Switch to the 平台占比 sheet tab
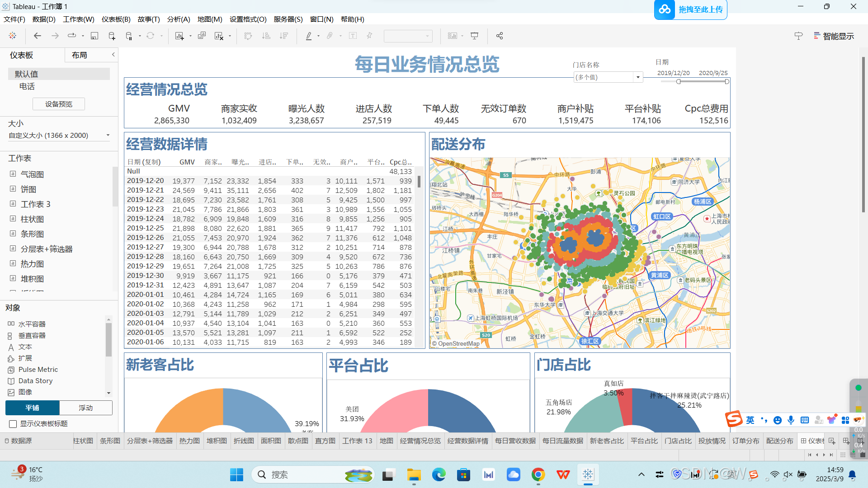Screen dimensions: 868x488 pos(644,441)
